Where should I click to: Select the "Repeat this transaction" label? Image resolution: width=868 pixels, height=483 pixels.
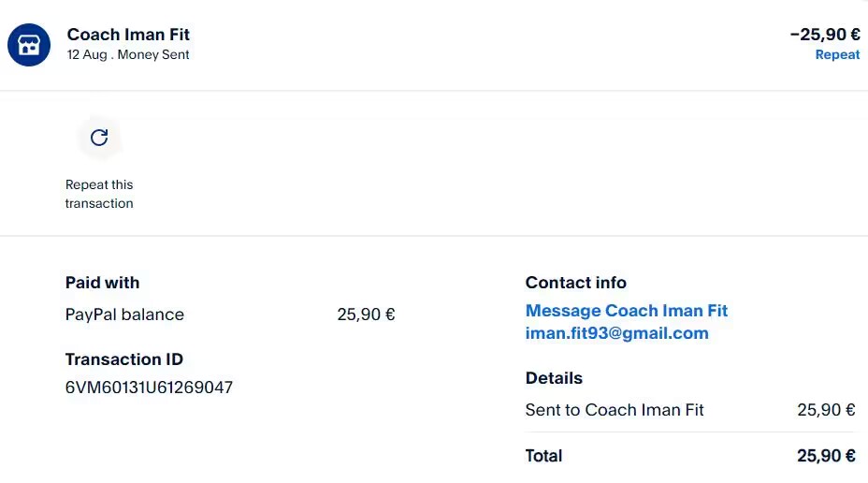[99, 194]
